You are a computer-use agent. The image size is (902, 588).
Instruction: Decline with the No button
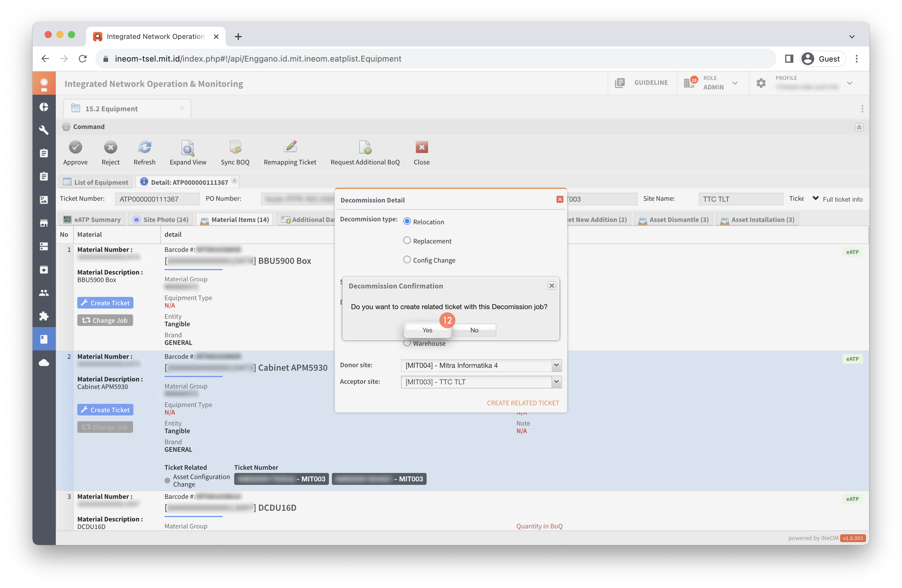474,330
